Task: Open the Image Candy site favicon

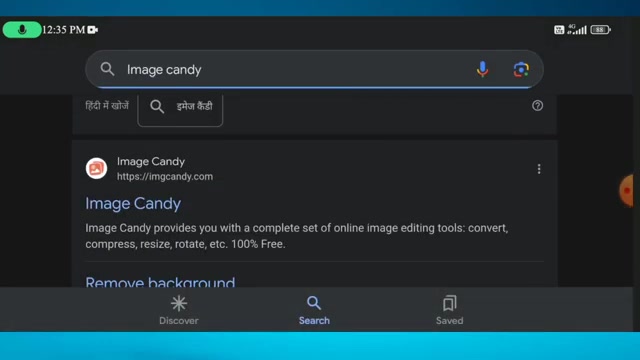Action: click(96, 168)
